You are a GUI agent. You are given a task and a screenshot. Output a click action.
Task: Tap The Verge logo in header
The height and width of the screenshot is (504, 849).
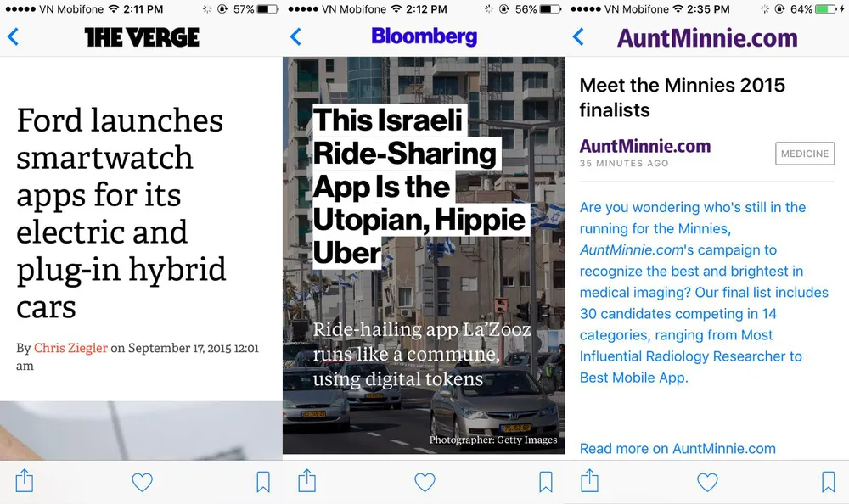[142, 36]
